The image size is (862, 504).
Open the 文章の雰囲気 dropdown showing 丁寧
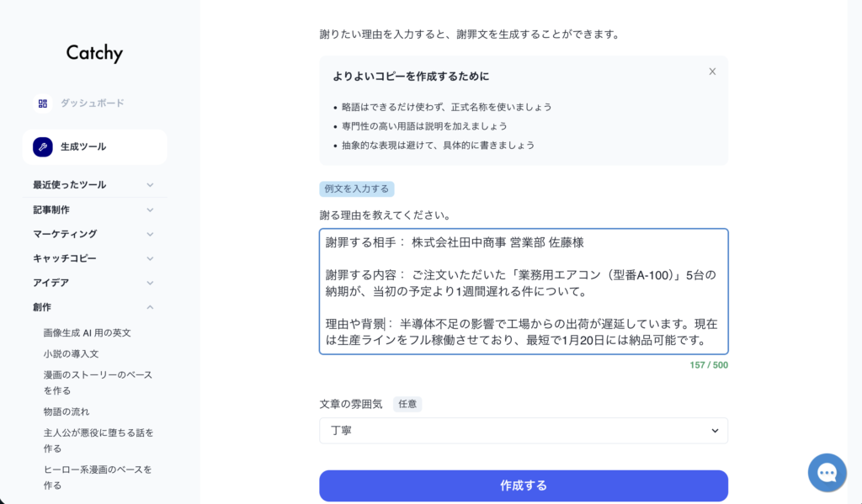point(524,430)
